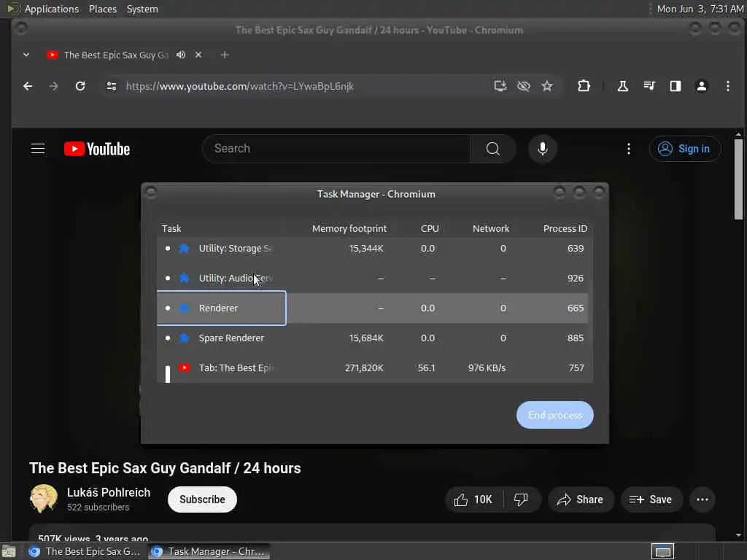Open the Chrome Labs flask icon

tap(623, 86)
